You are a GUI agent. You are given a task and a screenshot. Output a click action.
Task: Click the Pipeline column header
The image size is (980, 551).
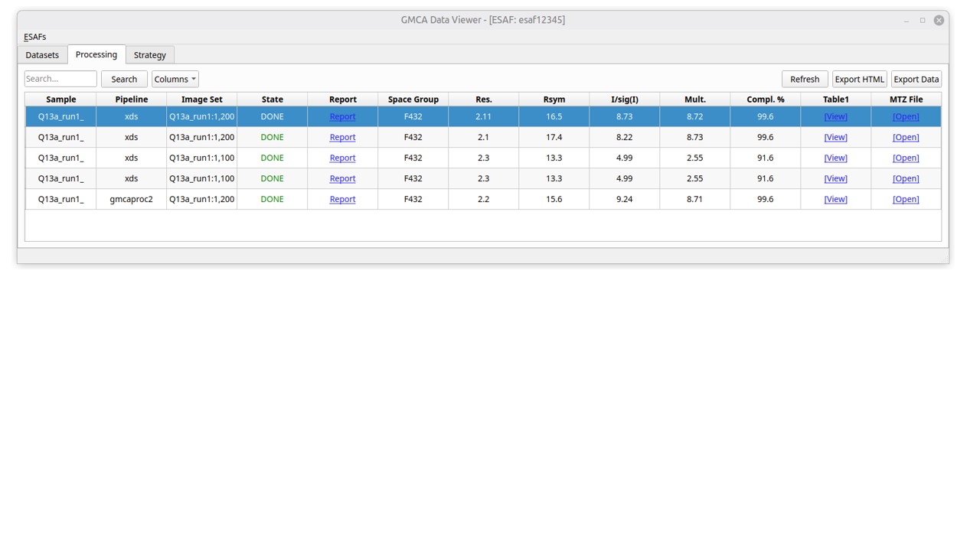132,99
